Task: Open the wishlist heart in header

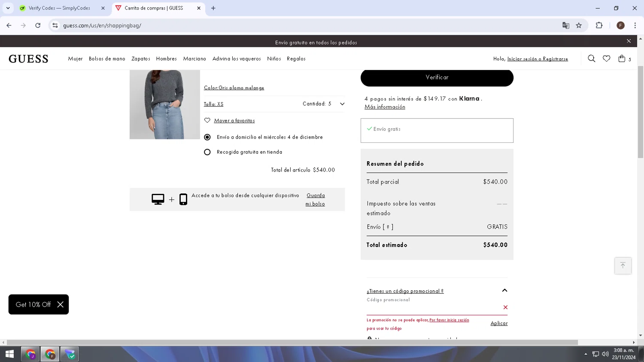Action: coord(606,59)
